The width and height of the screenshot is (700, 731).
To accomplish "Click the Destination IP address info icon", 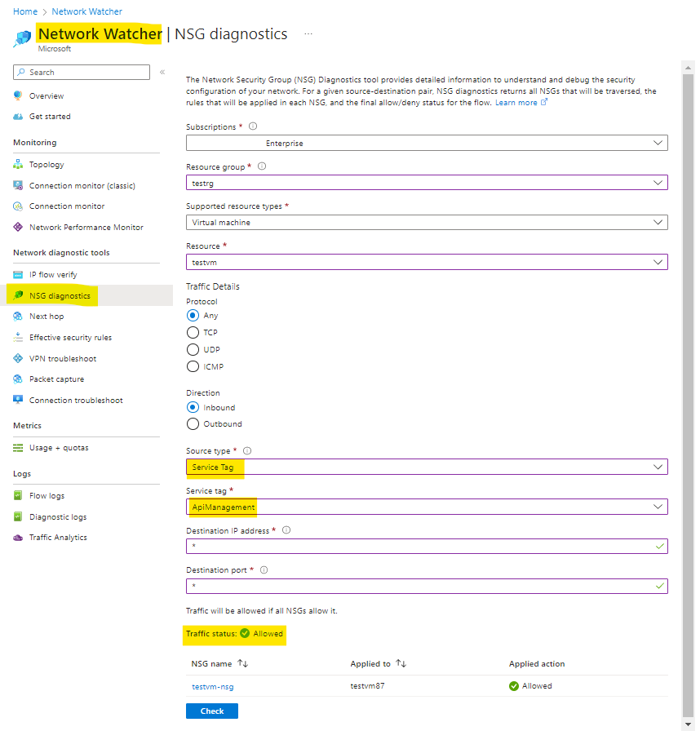I will click(x=286, y=530).
